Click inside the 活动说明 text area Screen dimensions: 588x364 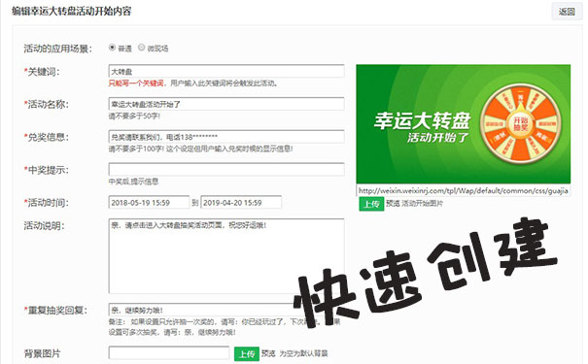click(226, 256)
